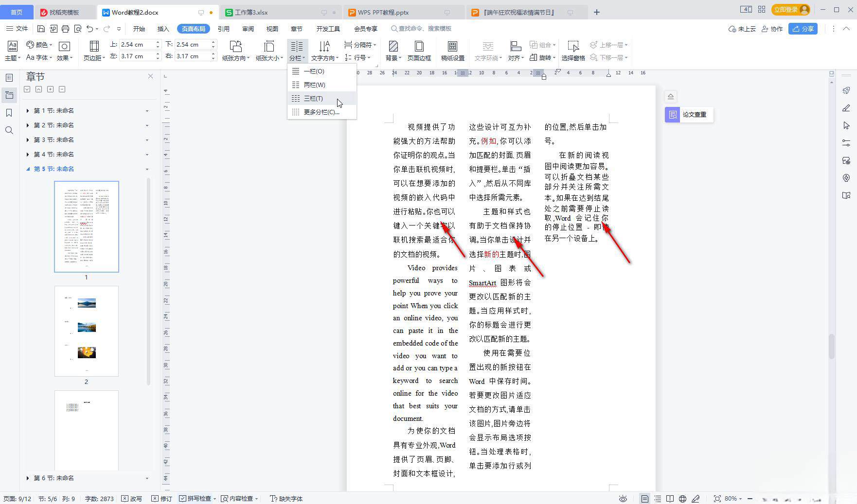
Task: Click the select cursor icon in right sidebar
Action: 846,125
